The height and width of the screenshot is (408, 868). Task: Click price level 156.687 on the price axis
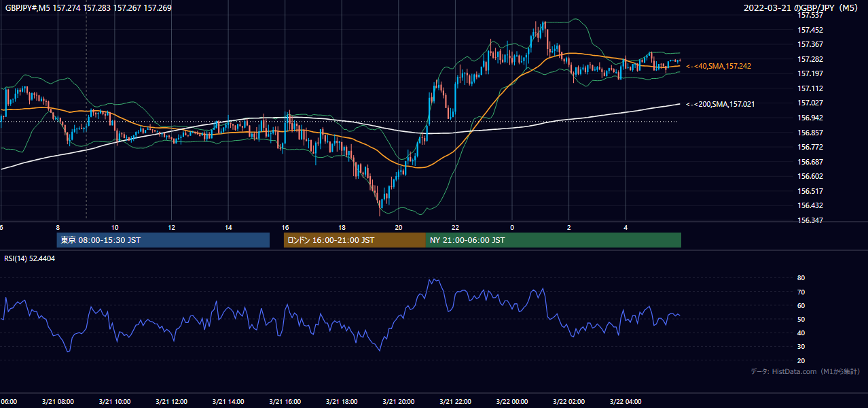[810, 162]
